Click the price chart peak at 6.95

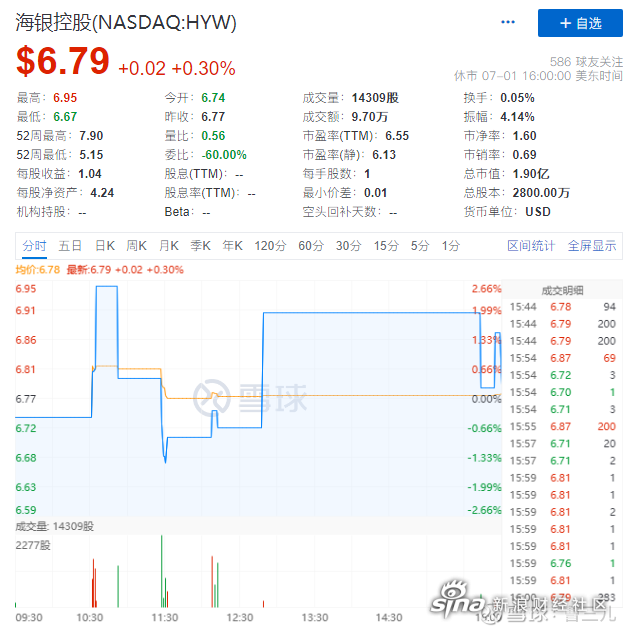(107, 286)
